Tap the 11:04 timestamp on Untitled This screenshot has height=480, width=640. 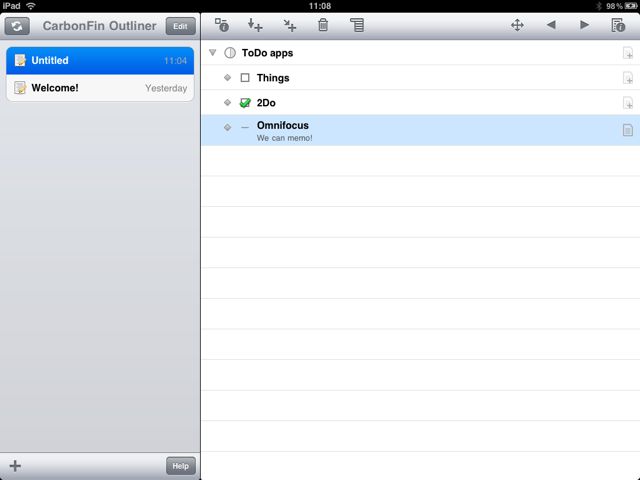[x=176, y=61]
